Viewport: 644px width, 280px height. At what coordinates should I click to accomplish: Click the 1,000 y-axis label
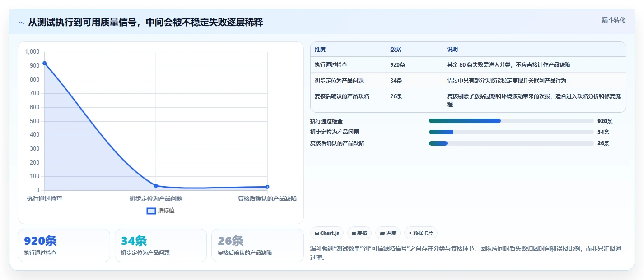pyautogui.click(x=32, y=52)
